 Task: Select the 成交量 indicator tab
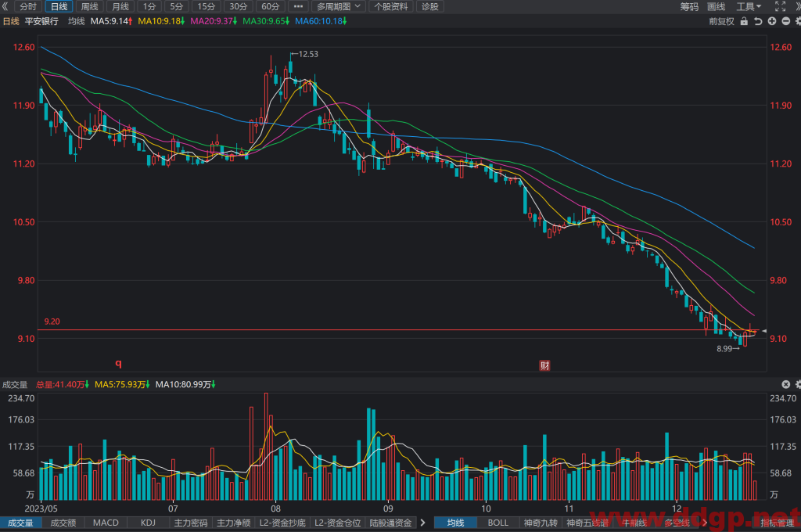pyautogui.click(x=20, y=523)
